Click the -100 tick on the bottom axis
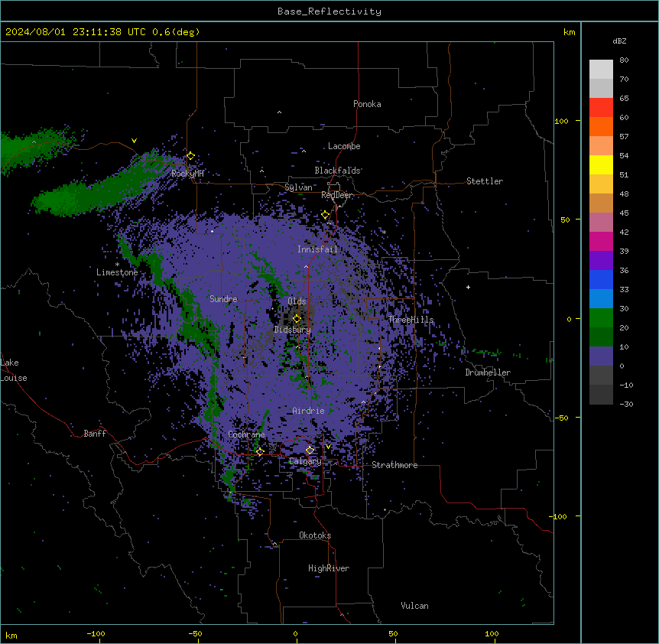 tap(96, 633)
